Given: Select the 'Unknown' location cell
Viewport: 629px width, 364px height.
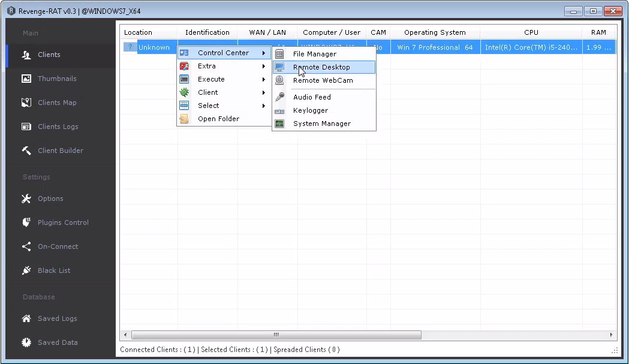Looking at the screenshot, I should 154,47.
